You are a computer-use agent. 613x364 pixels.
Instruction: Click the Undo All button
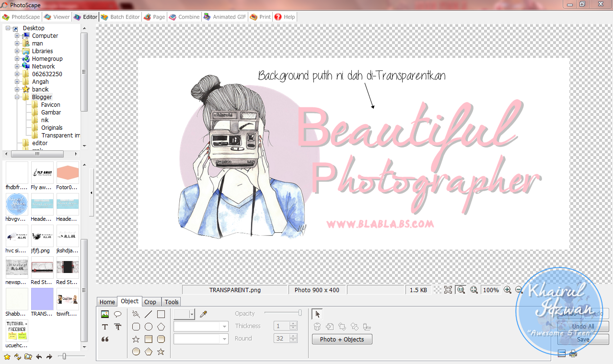pyautogui.click(x=583, y=327)
